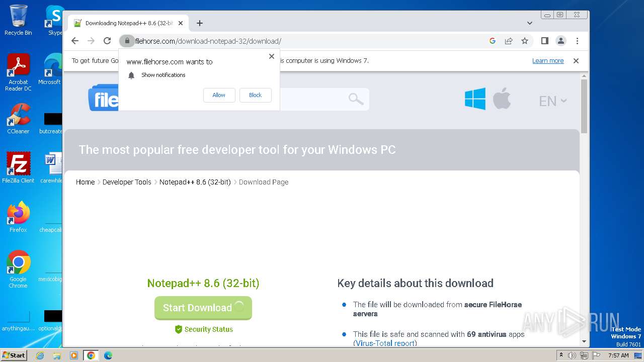Open the Recycle Bin desktop icon

pos(18,20)
